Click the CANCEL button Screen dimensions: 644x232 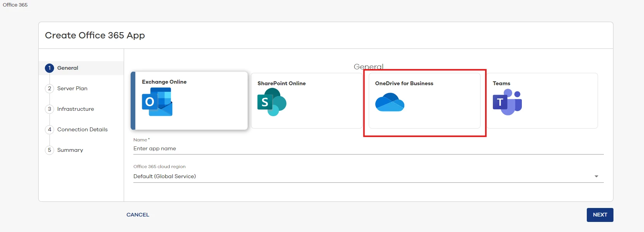[138, 215]
